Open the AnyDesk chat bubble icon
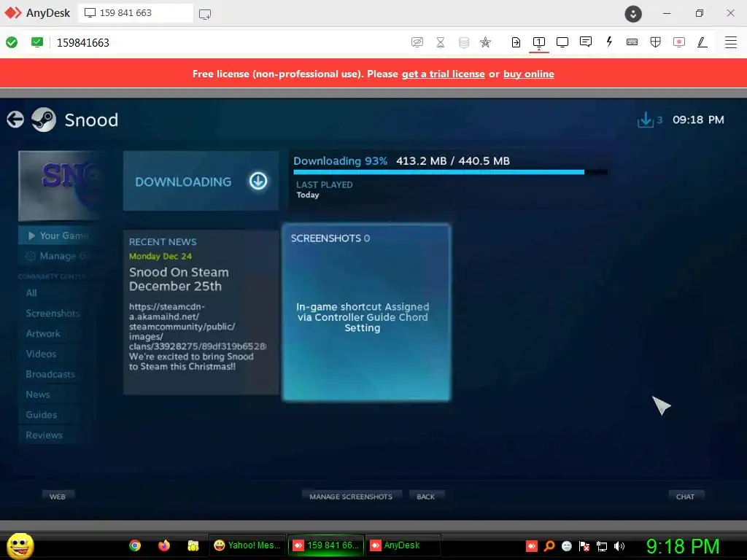 [586, 42]
